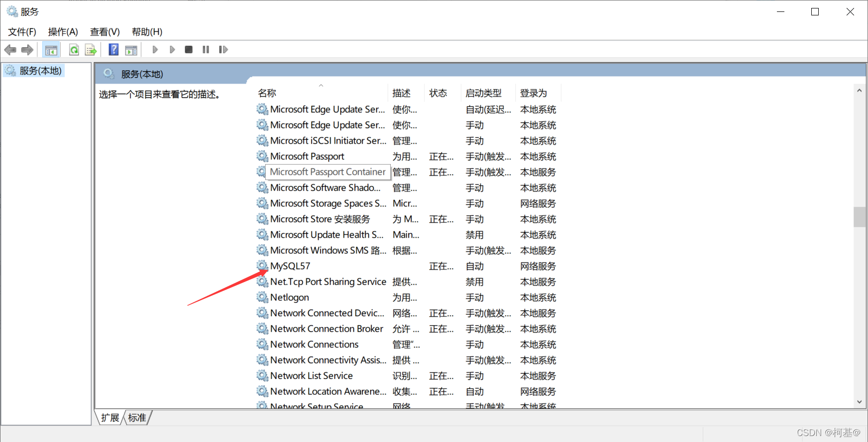868x442 pixels.
Task: Sort by the 启动类型 column header
Action: tap(488, 93)
